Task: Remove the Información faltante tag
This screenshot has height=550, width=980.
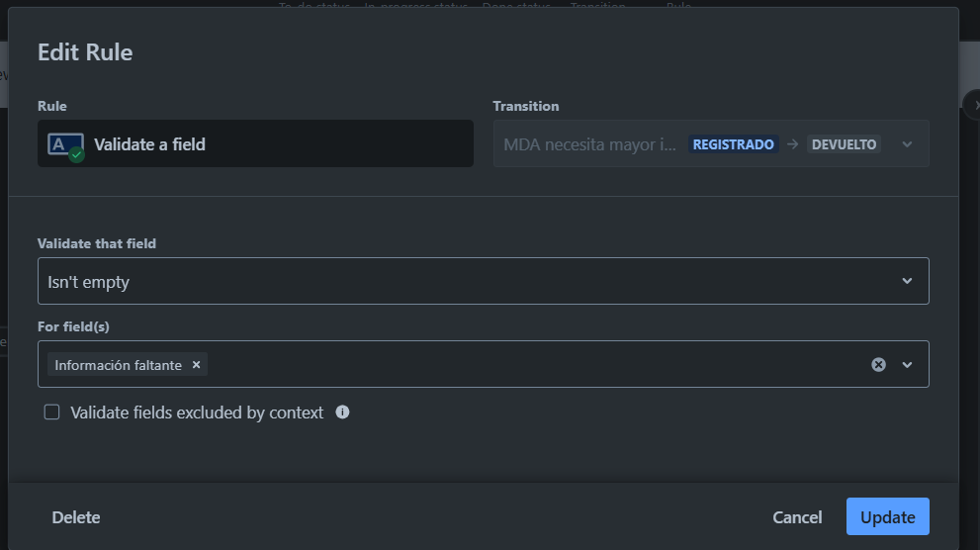Action: (196, 365)
